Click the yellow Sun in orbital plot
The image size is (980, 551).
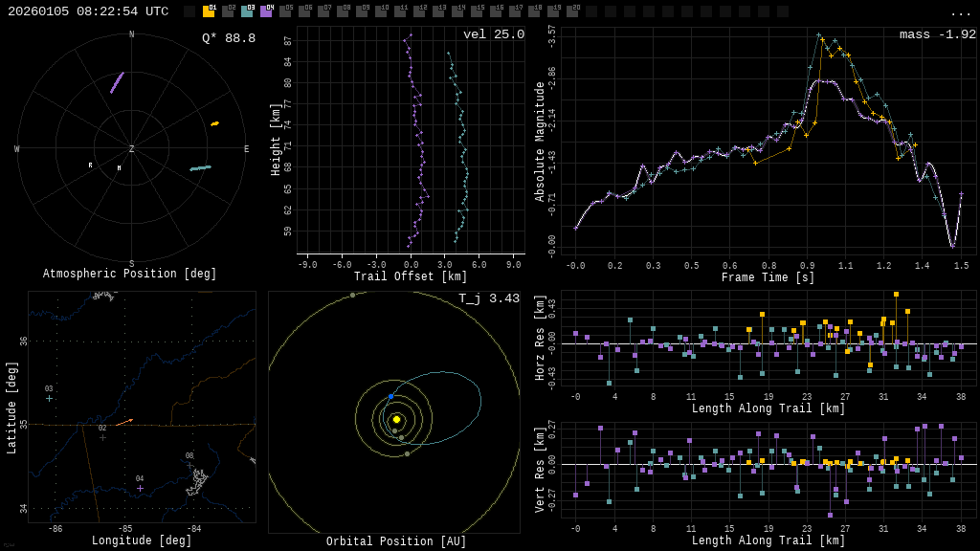pos(396,419)
